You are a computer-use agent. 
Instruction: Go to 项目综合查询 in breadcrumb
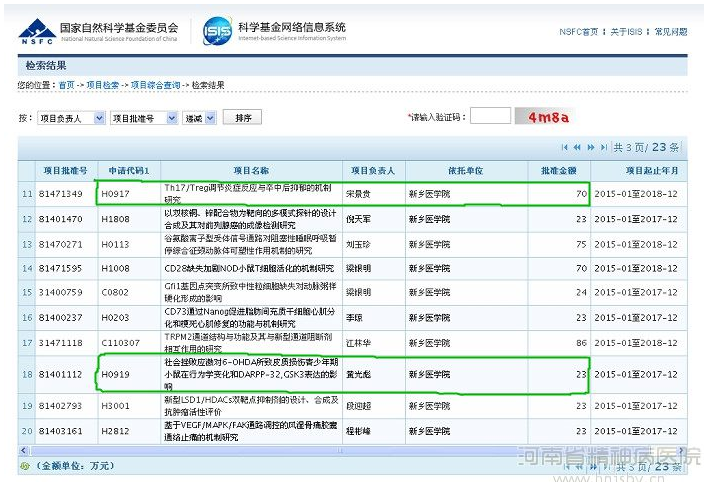[x=155, y=85]
